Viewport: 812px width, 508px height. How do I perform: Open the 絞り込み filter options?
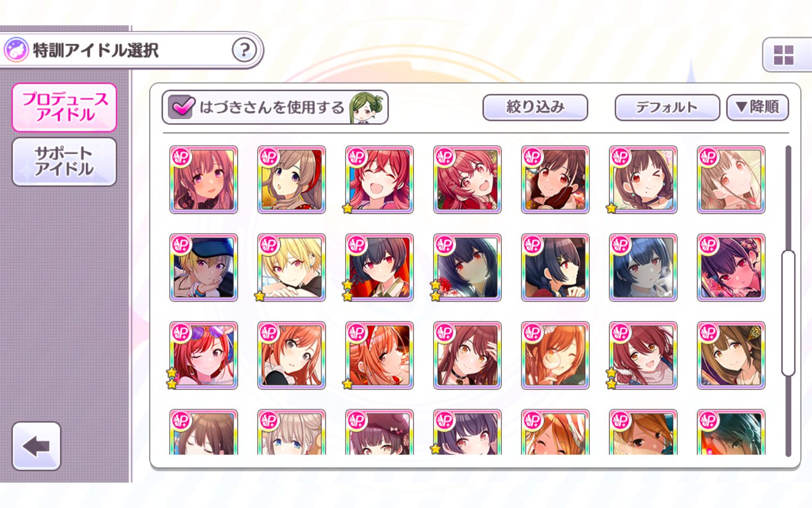[535, 107]
